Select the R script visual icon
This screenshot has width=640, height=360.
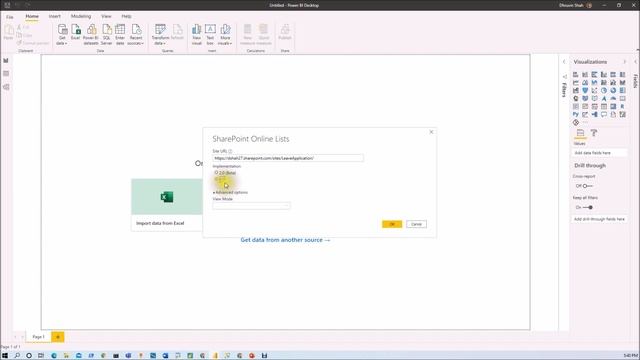[x=622, y=106]
